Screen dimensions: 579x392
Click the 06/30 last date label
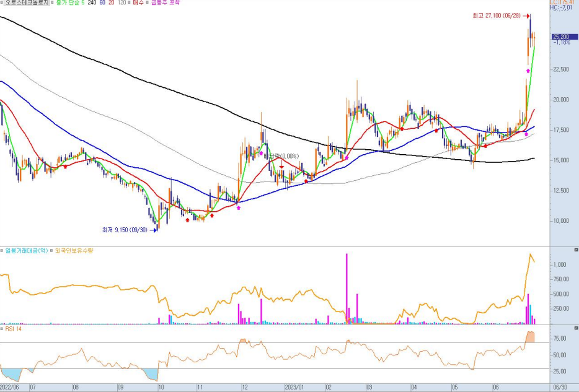coord(560,388)
